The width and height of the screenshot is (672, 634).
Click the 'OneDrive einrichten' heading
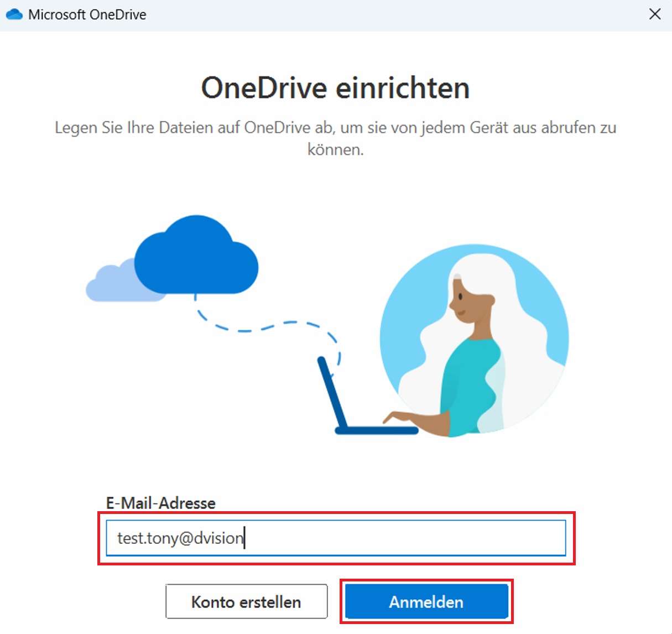point(336,88)
